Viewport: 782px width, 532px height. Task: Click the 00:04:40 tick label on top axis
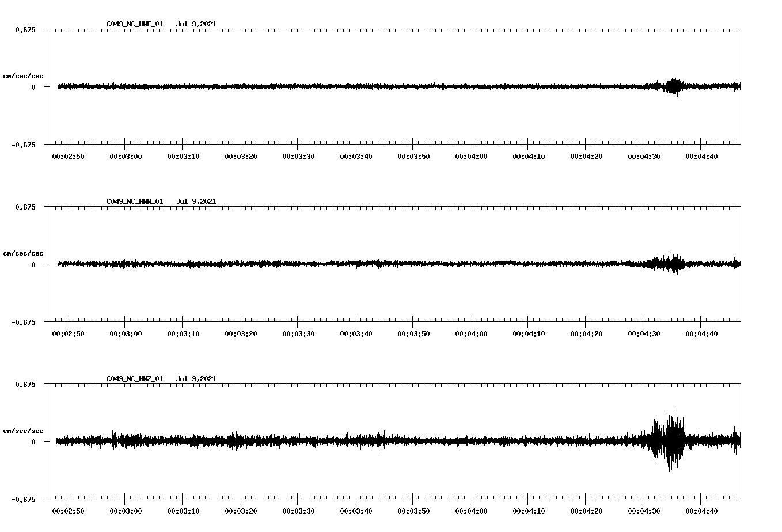(703, 155)
